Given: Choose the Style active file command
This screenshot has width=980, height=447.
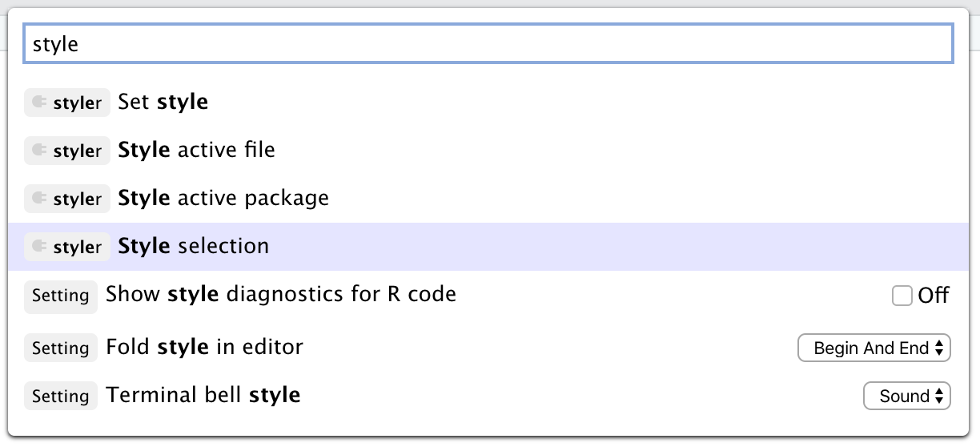Looking at the screenshot, I should tap(196, 150).
